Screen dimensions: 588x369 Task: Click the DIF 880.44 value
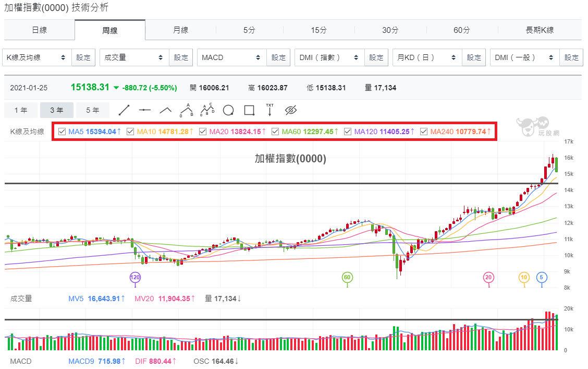[156, 361]
